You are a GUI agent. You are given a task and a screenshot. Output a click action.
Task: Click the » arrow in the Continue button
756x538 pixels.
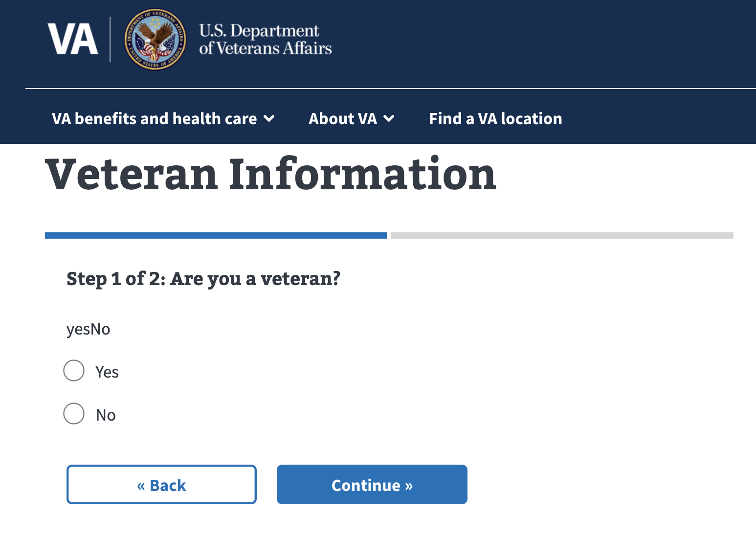pos(408,485)
